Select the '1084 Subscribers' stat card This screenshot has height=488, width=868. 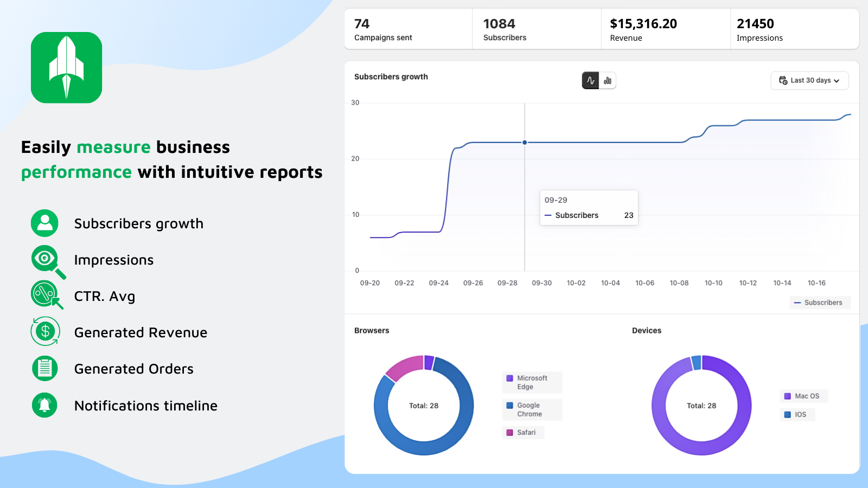click(537, 29)
